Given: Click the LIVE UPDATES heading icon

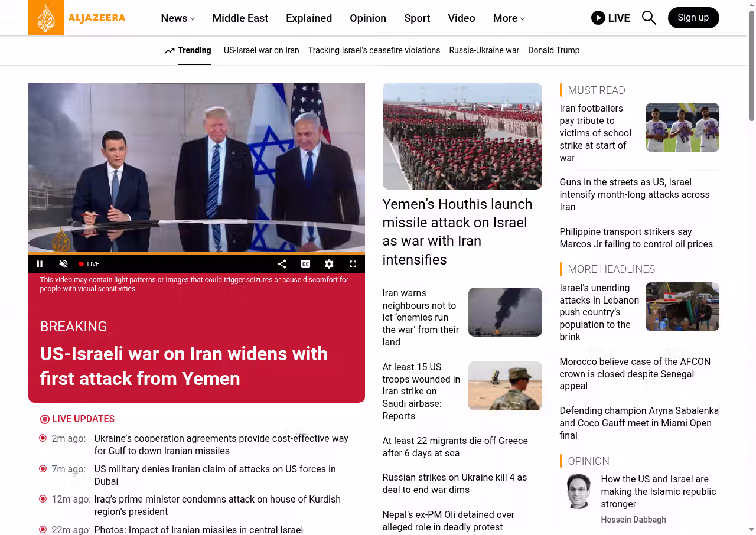Looking at the screenshot, I should click(x=45, y=419).
